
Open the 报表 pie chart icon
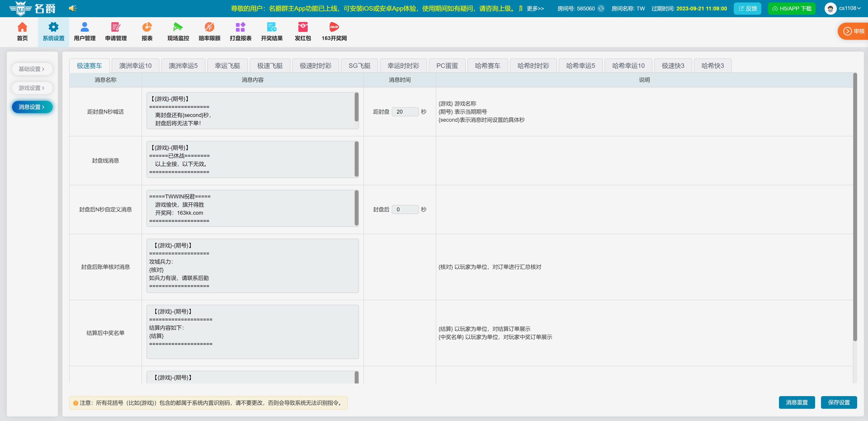click(147, 27)
